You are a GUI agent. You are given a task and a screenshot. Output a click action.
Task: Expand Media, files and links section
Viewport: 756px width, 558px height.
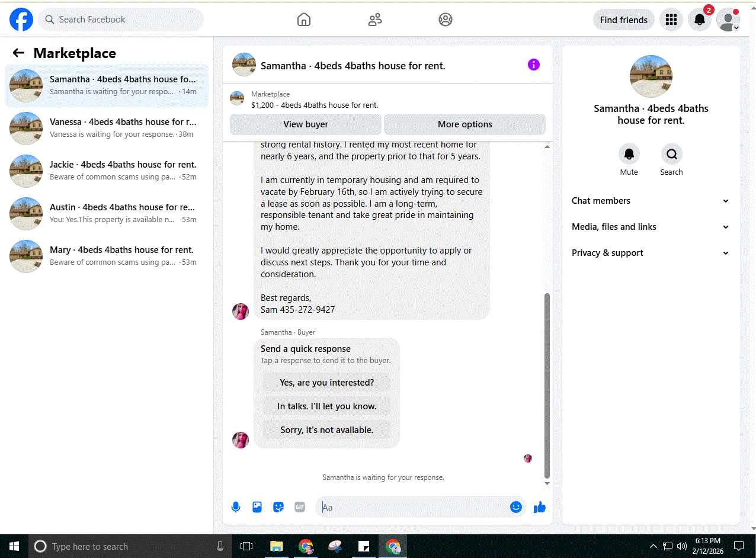tap(650, 227)
